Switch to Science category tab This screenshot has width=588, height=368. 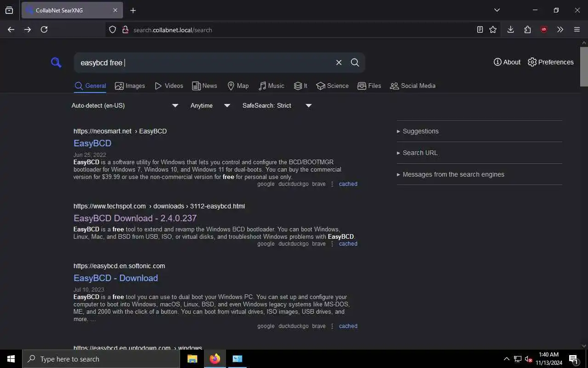(332, 86)
